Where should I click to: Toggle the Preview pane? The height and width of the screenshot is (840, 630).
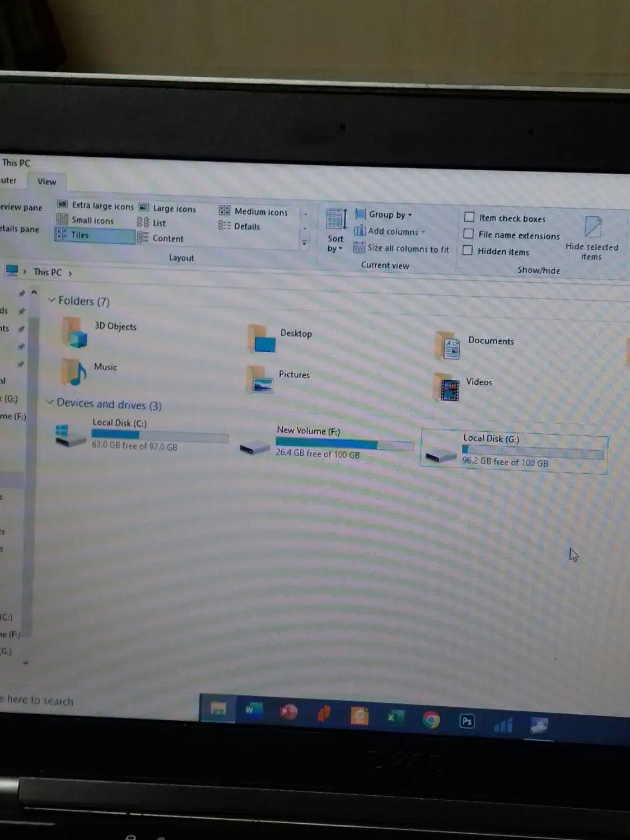(x=21, y=207)
